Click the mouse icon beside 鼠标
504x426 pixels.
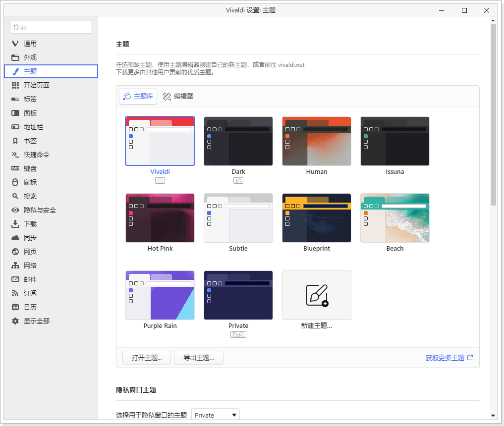point(15,182)
